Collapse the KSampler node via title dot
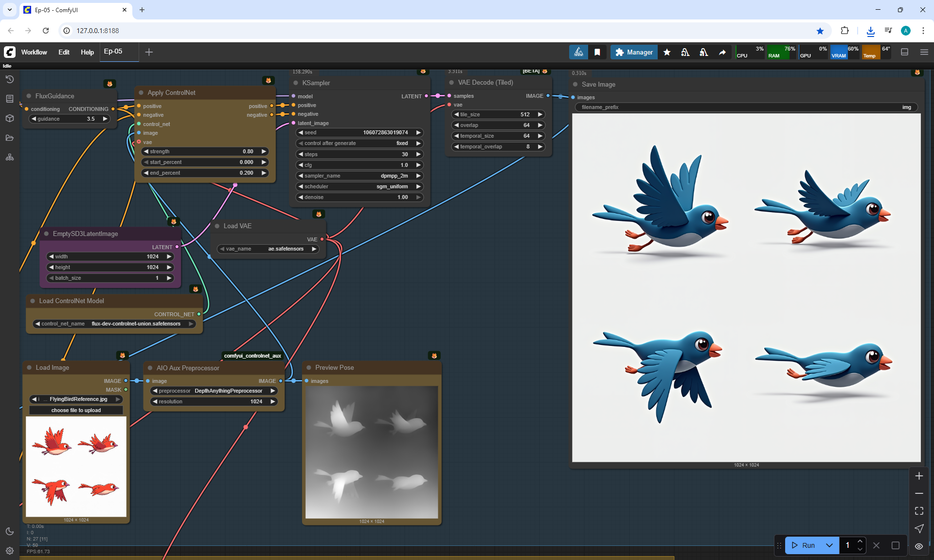Viewport: 934px width, 560px height. click(x=296, y=83)
